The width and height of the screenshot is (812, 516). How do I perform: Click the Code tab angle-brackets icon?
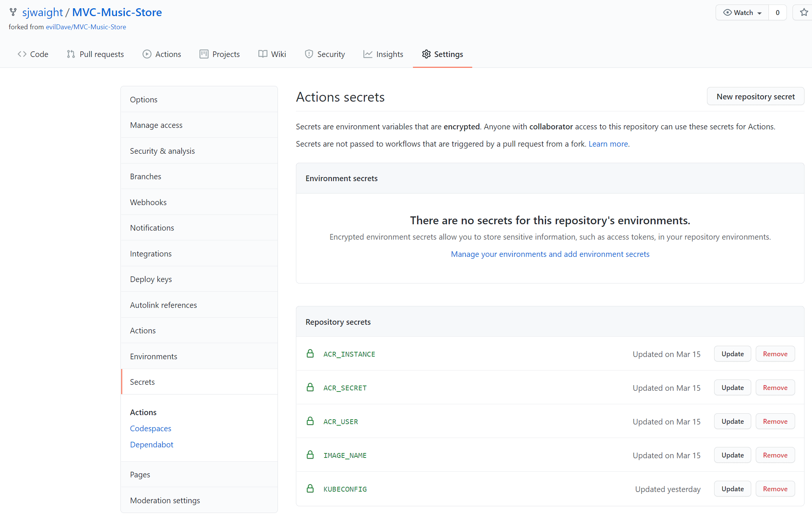(22, 54)
